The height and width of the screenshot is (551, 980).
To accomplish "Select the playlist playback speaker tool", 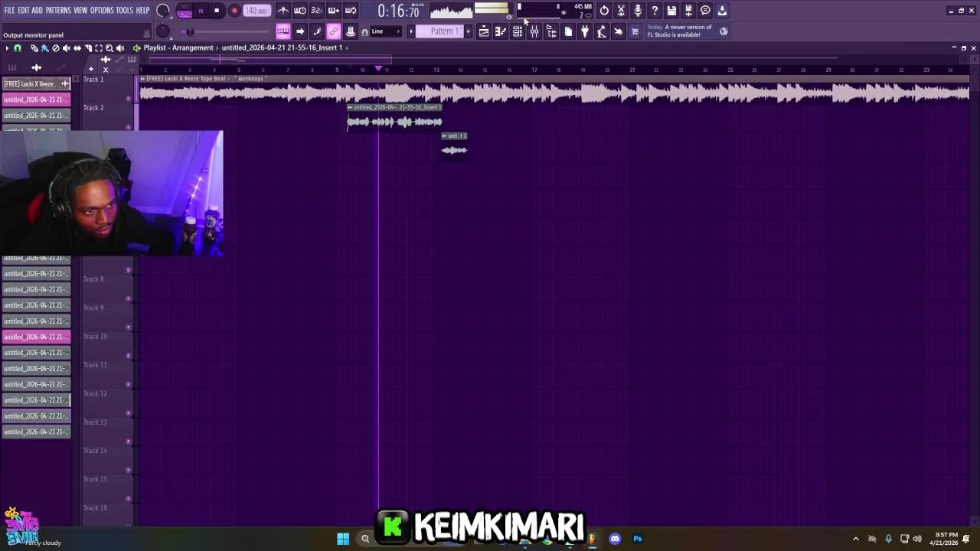I will (x=119, y=47).
